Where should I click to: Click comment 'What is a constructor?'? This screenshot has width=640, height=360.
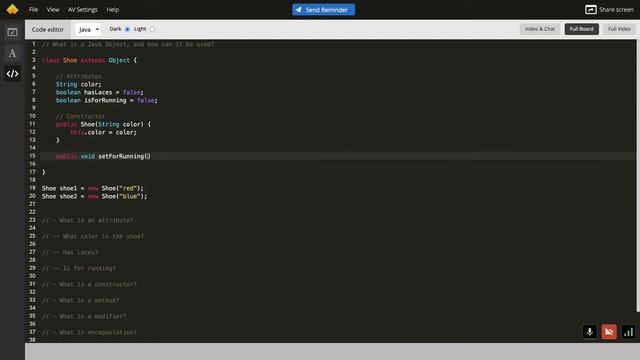[89, 284]
